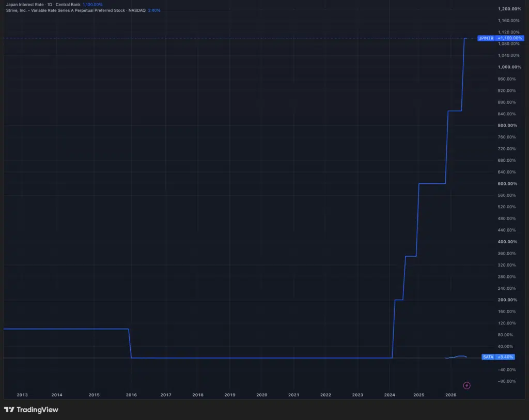Click the 600.00% price scale label
Image resolution: width=529 pixels, height=420 pixels.
(x=507, y=183)
